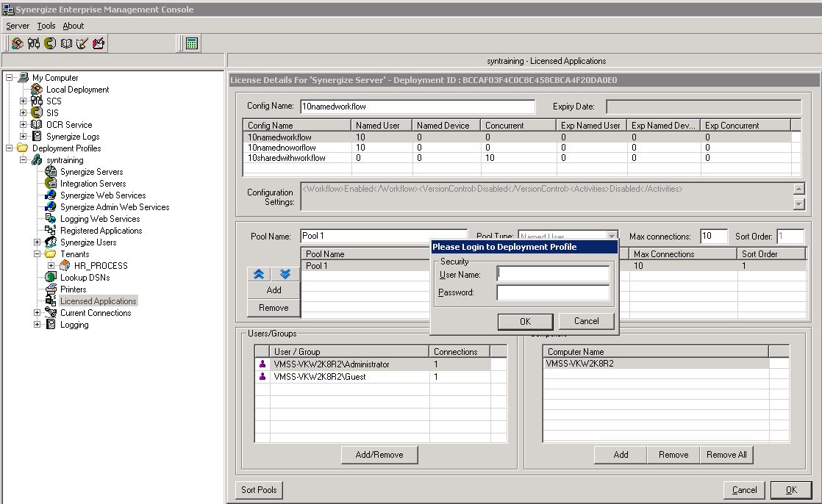
Task: Select the HR_PROCESS tenant icon
Action: click(65, 266)
